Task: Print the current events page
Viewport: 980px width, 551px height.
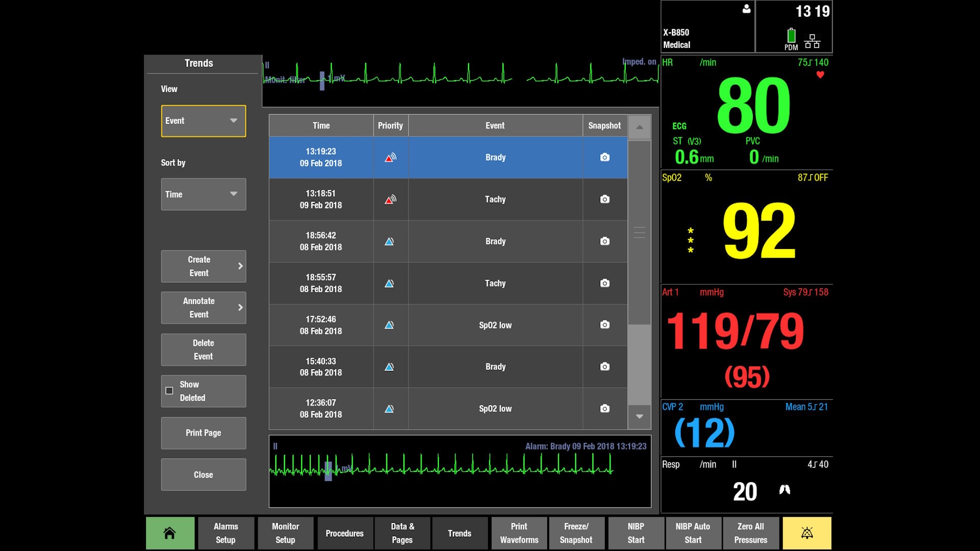Action: [x=204, y=433]
